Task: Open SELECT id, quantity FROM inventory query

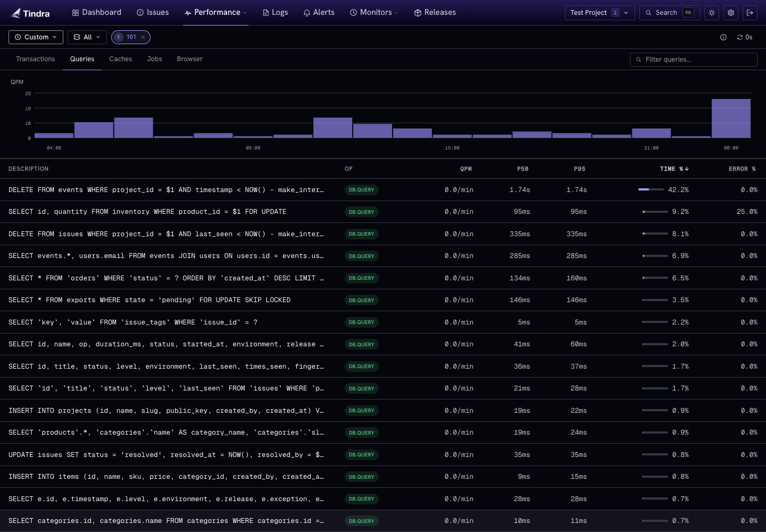Action: coord(383,212)
